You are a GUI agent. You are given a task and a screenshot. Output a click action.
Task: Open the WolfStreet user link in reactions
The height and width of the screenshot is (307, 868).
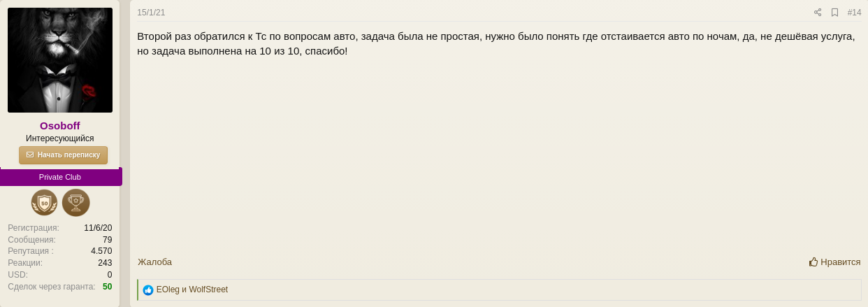208,290
